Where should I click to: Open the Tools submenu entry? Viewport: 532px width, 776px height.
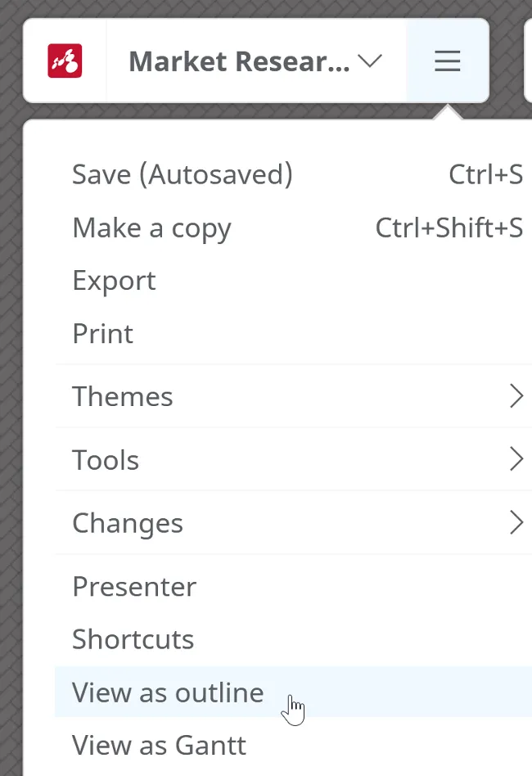pyautogui.click(x=106, y=460)
